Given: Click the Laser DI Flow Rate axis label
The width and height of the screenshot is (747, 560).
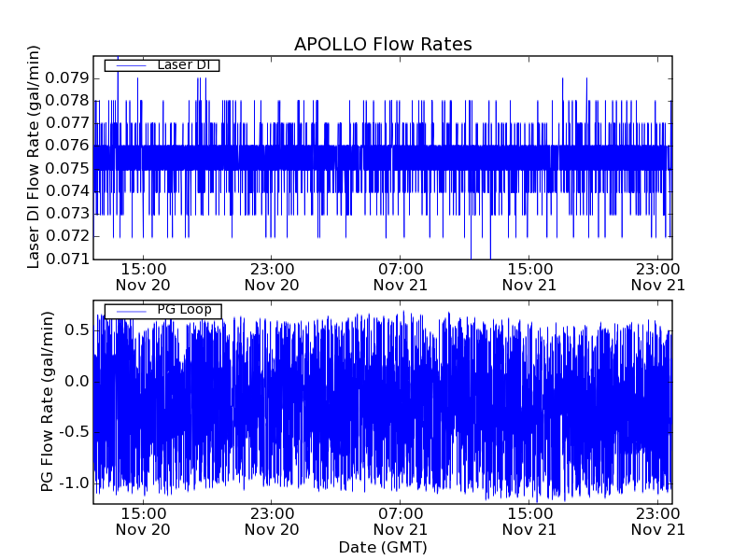Looking at the screenshot, I should [33, 157].
